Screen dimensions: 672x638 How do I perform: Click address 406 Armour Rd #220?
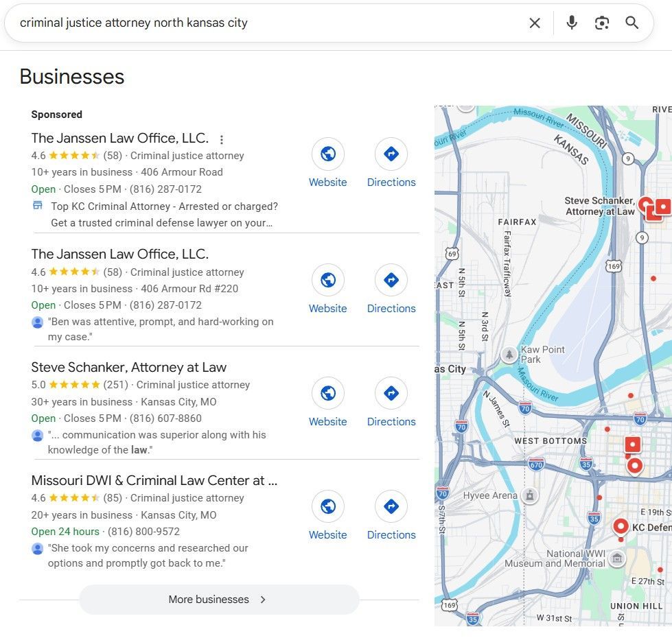pyautogui.click(x=189, y=289)
